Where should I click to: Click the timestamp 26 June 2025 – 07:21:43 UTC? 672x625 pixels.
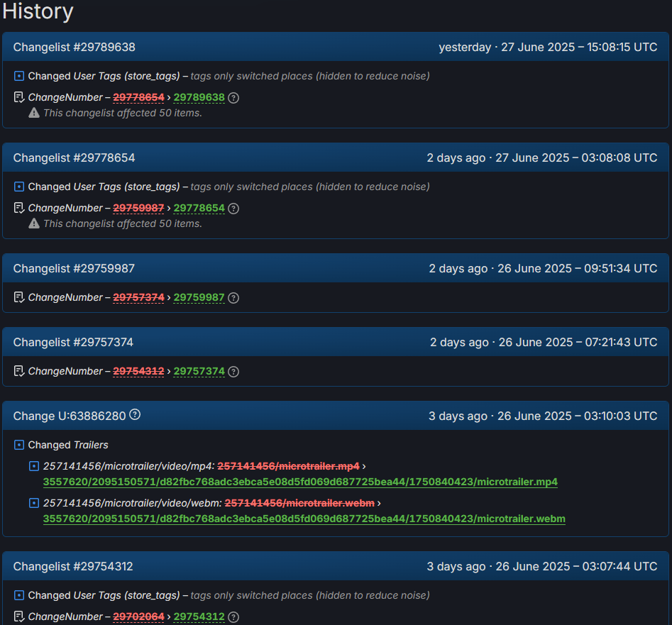578,342
